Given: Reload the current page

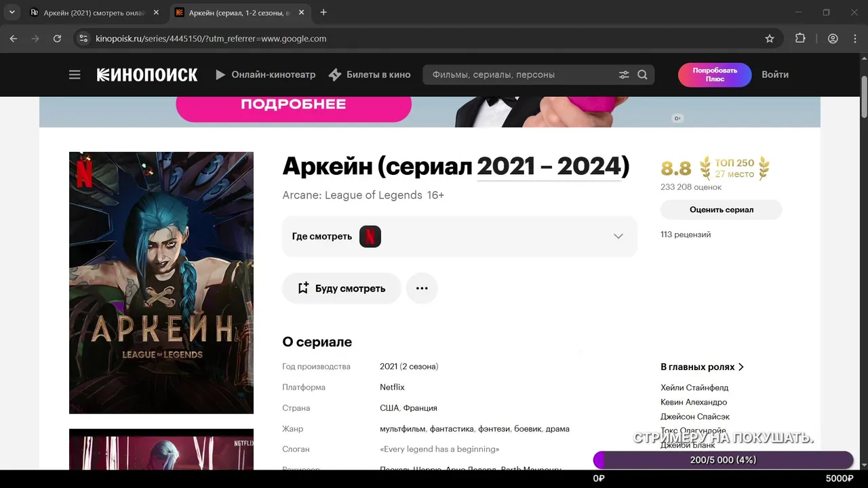Looking at the screenshot, I should 57,39.
